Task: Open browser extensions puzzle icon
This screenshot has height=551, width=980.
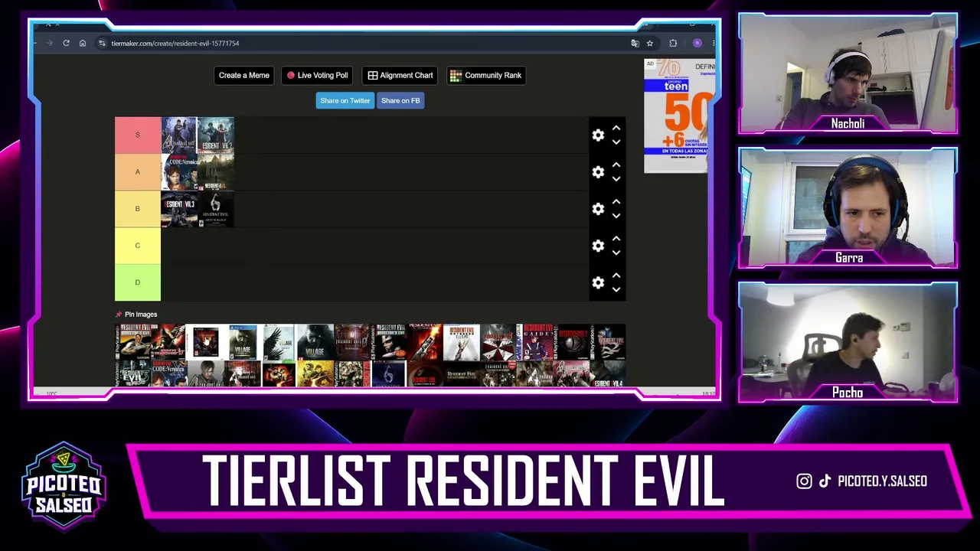Action: coord(673,44)
